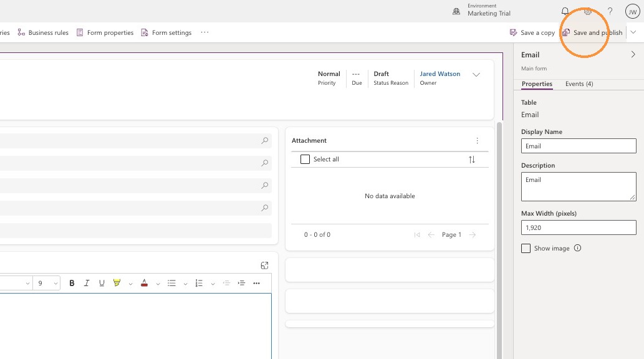
Task: Click the Jared Watson owner link
Action: (440, 74)
